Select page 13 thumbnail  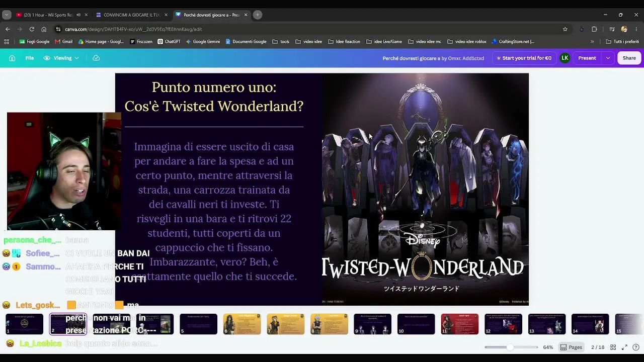point(546,324)
